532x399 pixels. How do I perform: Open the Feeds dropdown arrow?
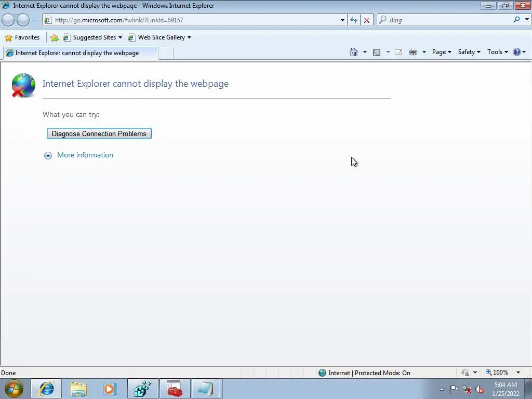tap(388, 52)
